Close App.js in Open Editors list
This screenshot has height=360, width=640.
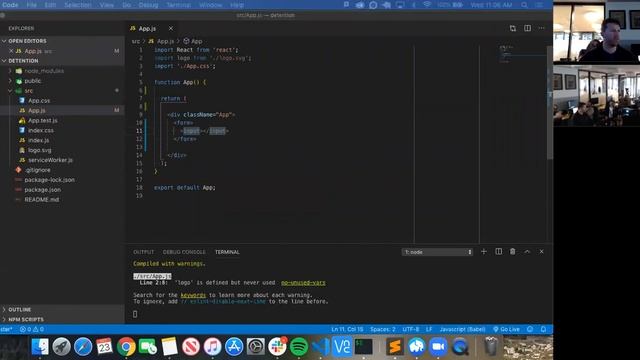coord(11,51)
